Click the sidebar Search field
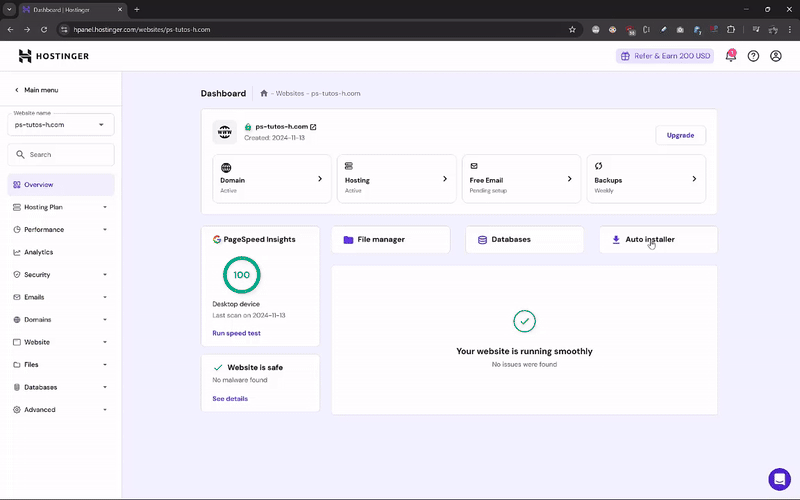 pyautogui.click(x=61, y=155)
